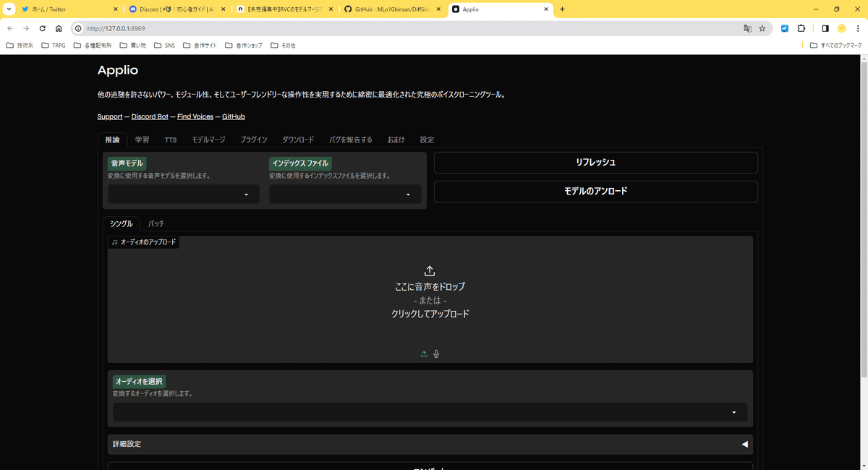The image size is (868, 470).
Task: Toggle the browser side panel icon
Action: tap(825, 28)
